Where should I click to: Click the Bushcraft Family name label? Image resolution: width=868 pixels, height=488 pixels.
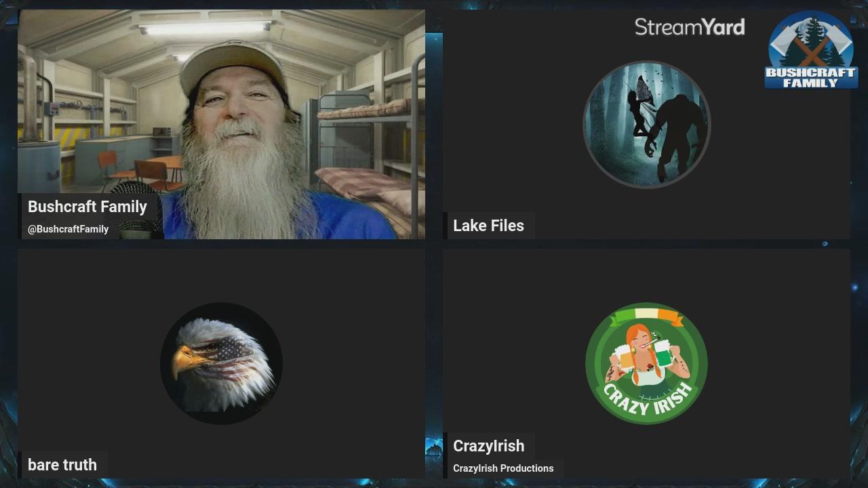pyautogui.click(x=87, y=207)
